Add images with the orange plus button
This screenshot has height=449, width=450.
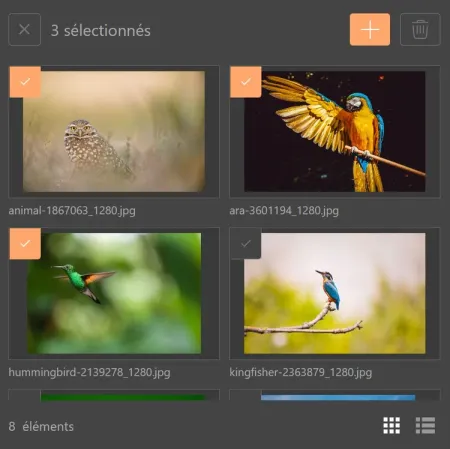pos(370,29)
